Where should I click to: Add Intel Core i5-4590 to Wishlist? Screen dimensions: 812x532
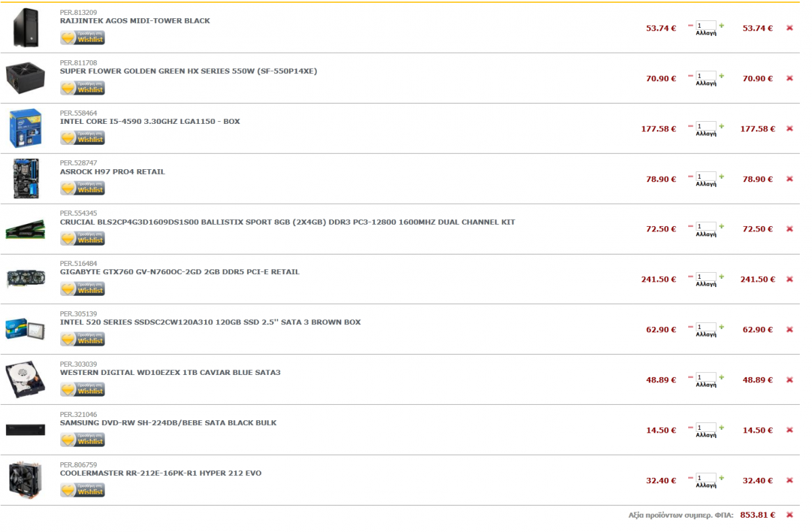83,138
